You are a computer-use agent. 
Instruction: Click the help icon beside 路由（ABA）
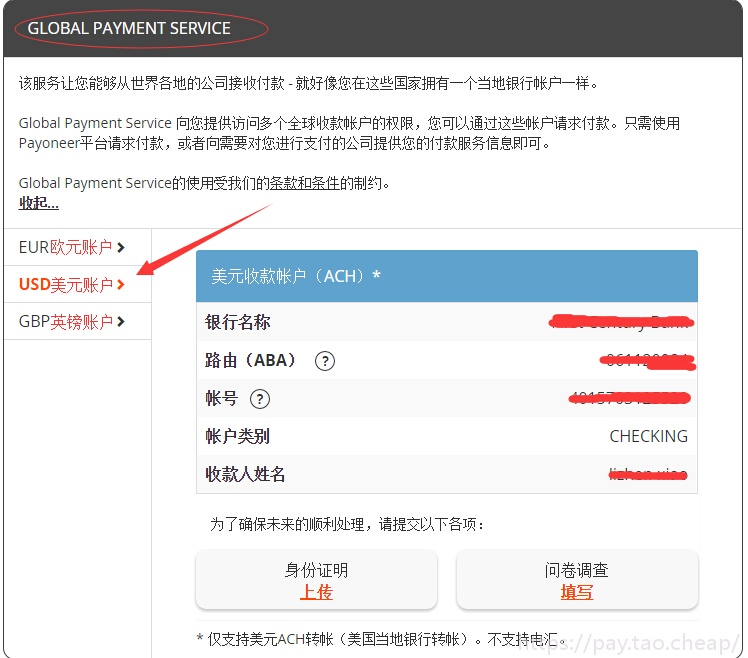[x=325, y=361]
